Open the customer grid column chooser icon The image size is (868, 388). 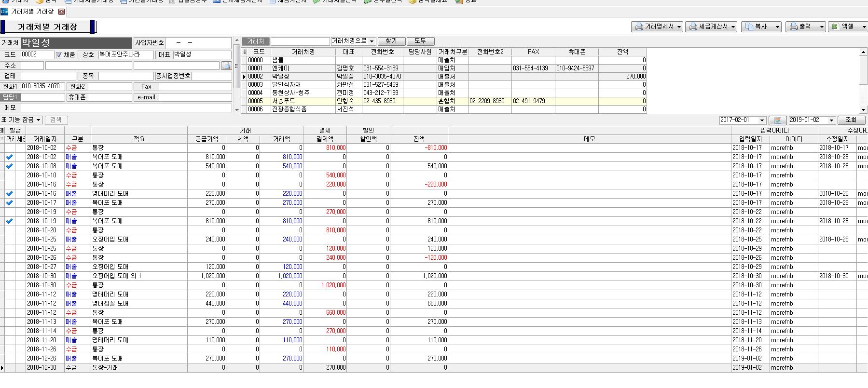[x=244, y=52]
